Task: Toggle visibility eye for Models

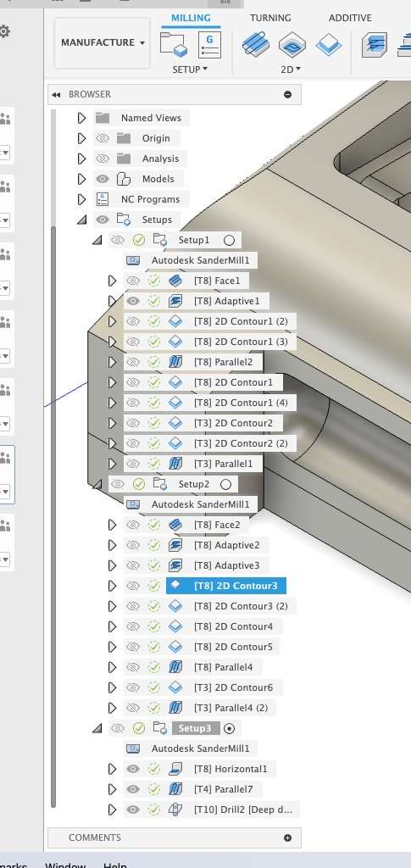Action: coord(103,179)
